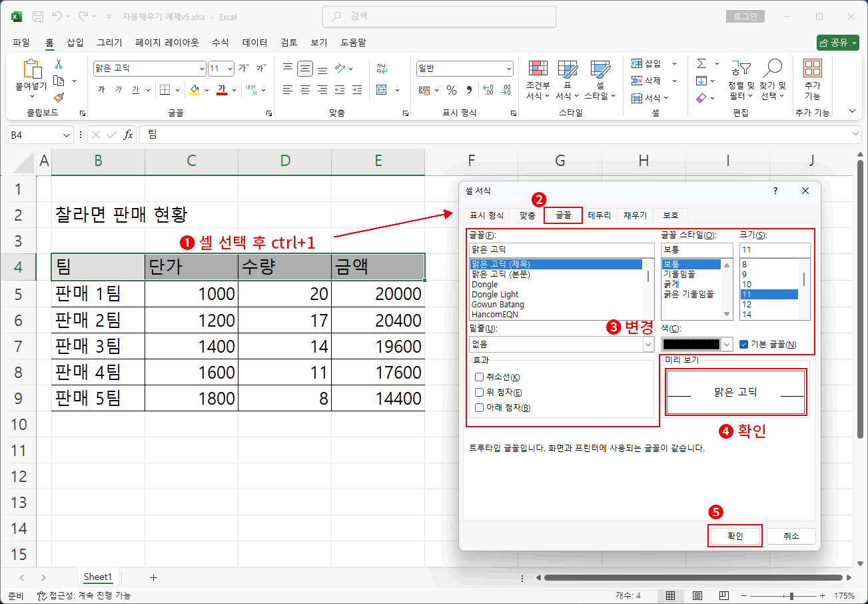Screen dimensions: 868x604
Task: Insert function with the fx icon
Action: [x=129, y=135]
